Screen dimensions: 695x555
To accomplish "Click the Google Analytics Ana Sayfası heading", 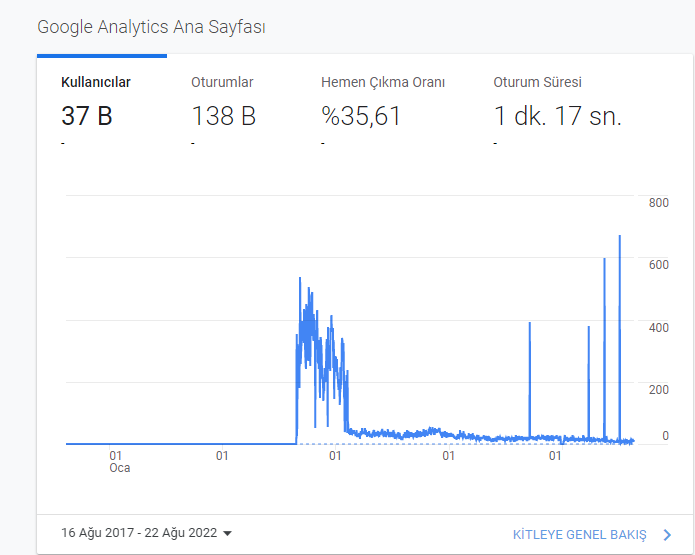I will (151, 27).
